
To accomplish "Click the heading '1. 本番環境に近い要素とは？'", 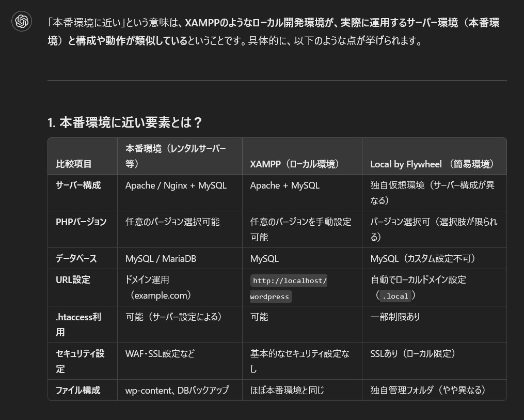I will click(124, 122).
